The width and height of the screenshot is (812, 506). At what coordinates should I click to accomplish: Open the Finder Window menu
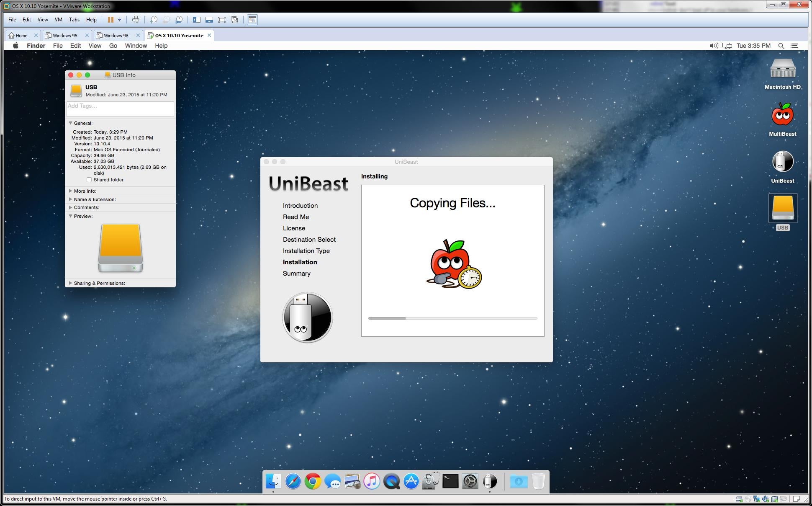(136, 46)
